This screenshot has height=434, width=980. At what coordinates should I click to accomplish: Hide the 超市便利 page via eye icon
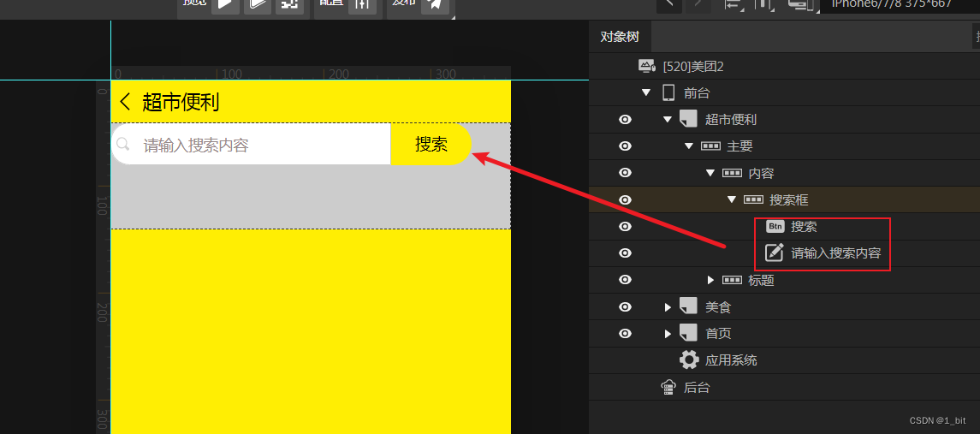pyautogui.click(x=625, y=120)
